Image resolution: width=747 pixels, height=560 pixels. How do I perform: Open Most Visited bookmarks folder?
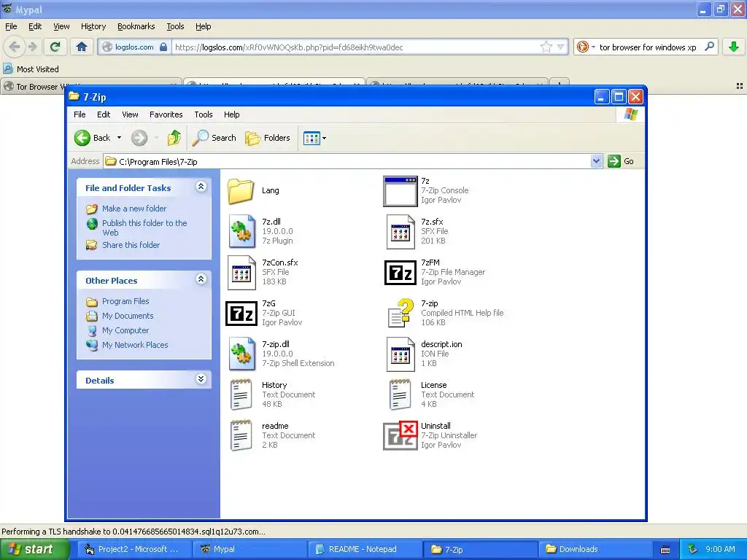(31, 69)
